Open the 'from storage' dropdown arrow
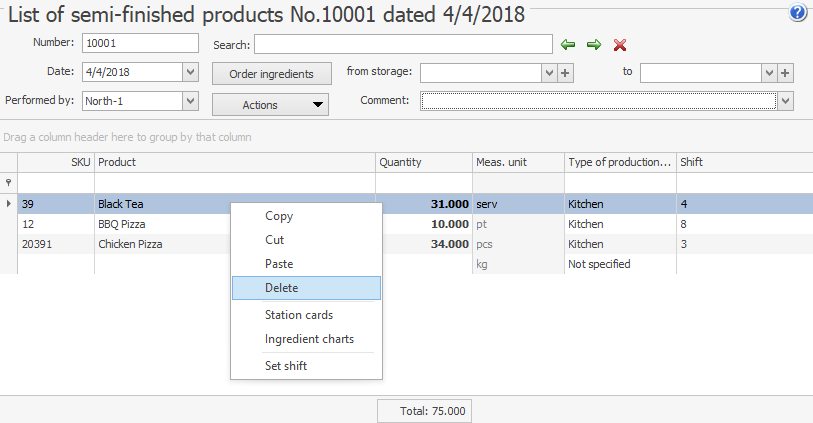Viewport: 813px width, 423px height. [x=548, y=73]
